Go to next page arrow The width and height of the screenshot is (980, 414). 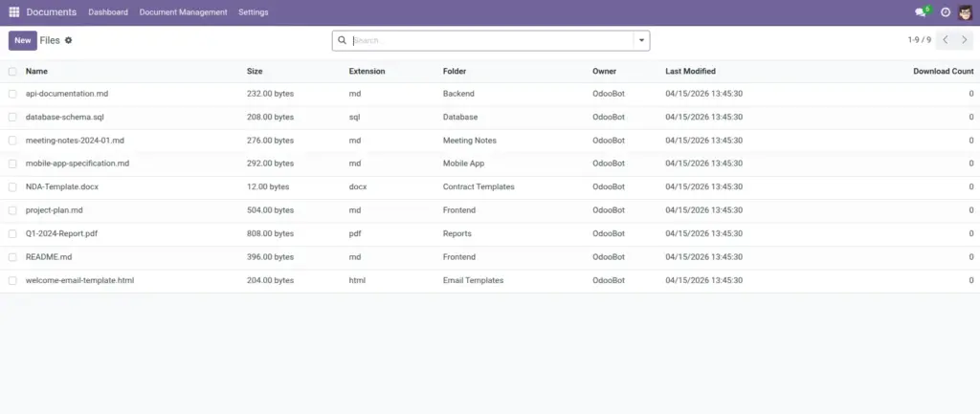[x=964, y=40]
